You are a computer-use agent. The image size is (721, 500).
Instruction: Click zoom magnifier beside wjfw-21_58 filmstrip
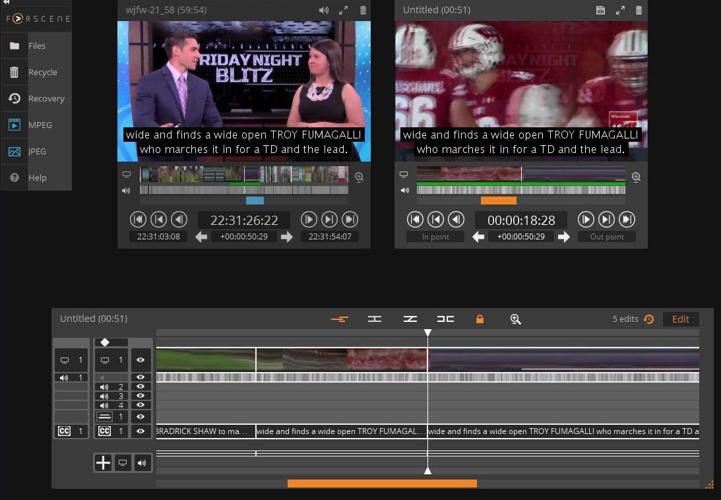tap(359, 177)
